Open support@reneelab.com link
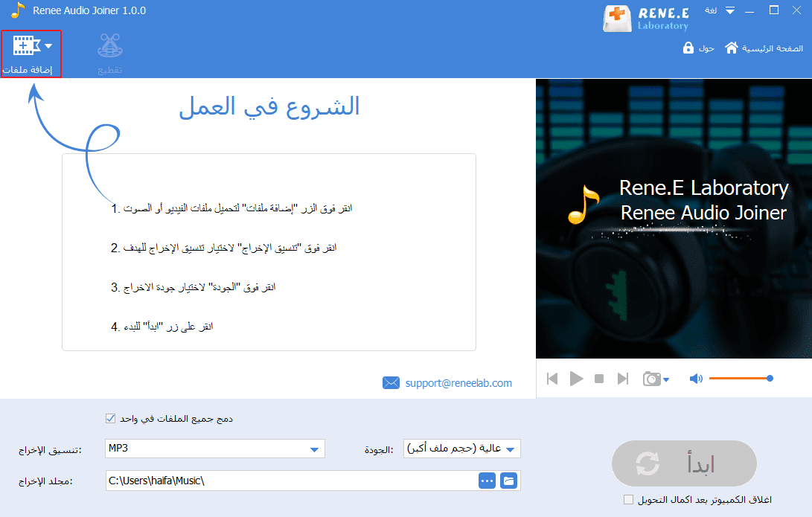812x517 pixels. [x=458, y=383]
